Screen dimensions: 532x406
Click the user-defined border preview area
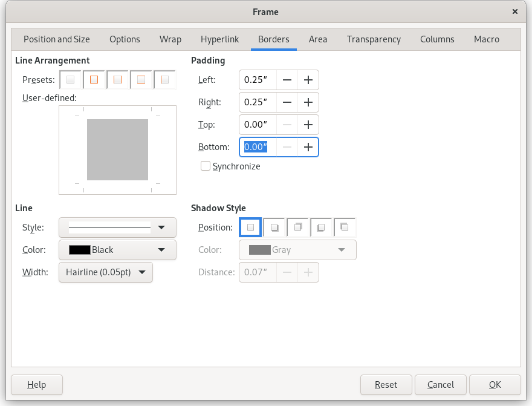coord(117,150)
